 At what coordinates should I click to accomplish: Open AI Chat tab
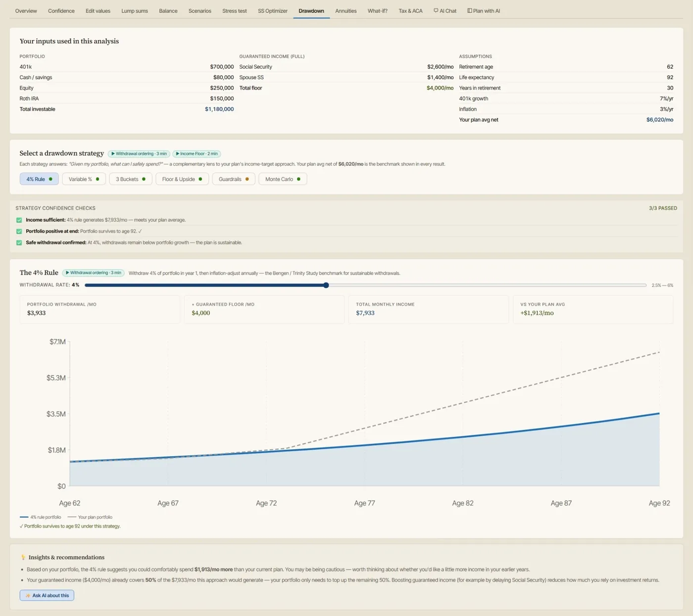tap(445, 11)
